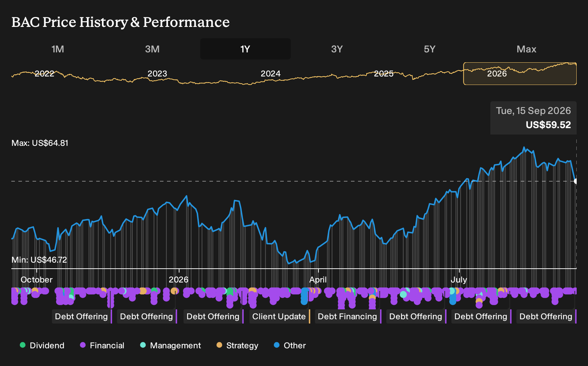Show the Max price history range
The height and width of the screenshot is (366, 588).
point(526,49)
